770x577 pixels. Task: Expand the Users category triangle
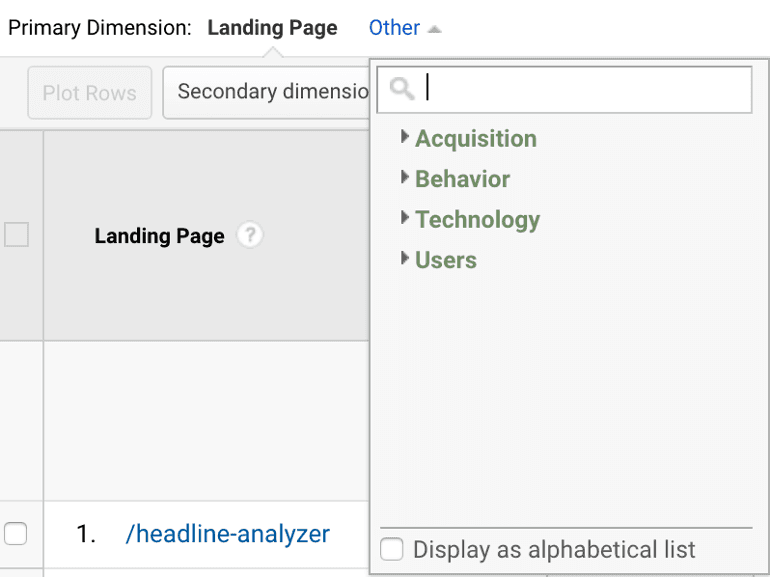pos(405,259)
